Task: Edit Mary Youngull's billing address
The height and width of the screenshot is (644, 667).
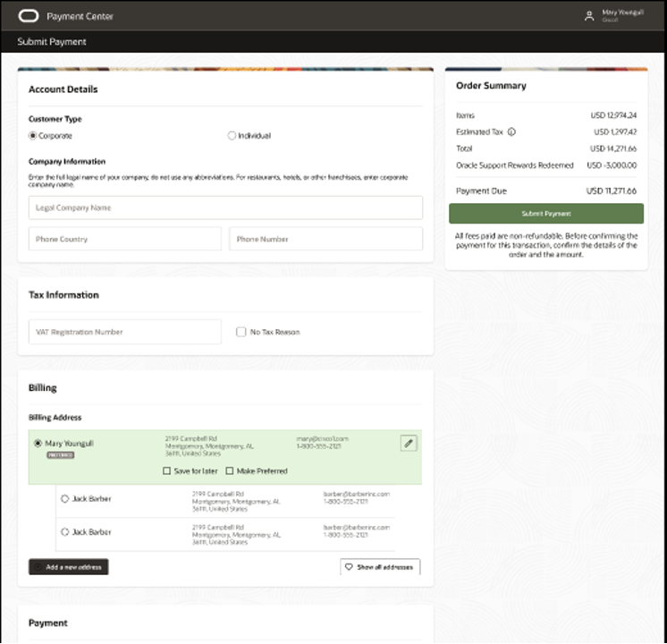Action: [x=409, y=444]
